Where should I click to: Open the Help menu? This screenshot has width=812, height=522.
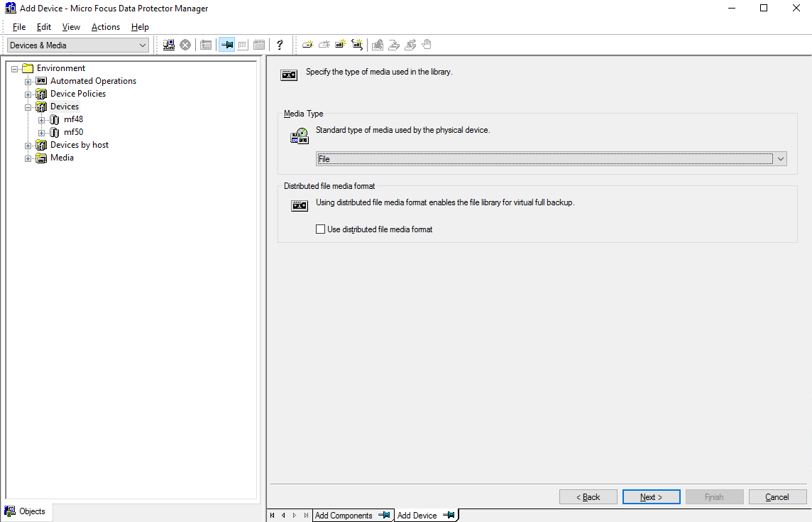tap(140, 27)
